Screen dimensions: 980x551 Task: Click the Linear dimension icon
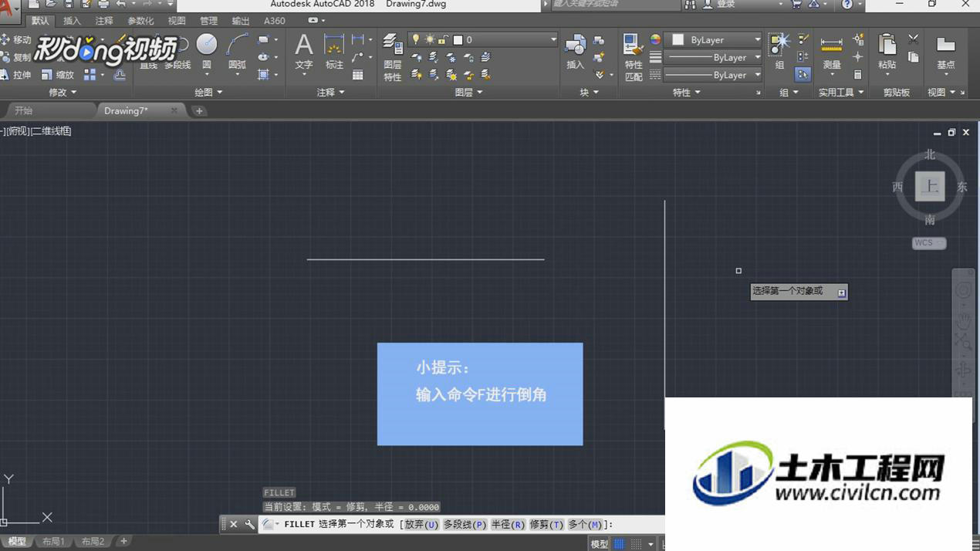pyautogui.click(x=358, y=39)
